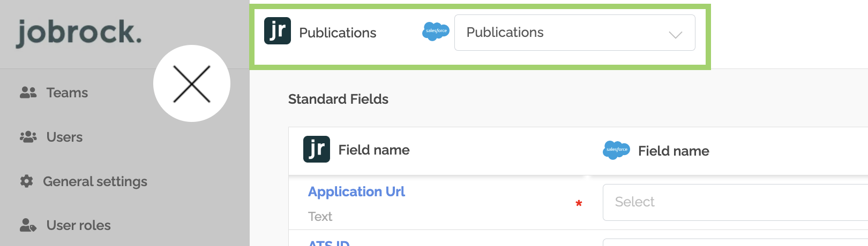This screenshot has height=246, width=868.
Task: Click the Users group icon
Action: (x=28, y=137)
